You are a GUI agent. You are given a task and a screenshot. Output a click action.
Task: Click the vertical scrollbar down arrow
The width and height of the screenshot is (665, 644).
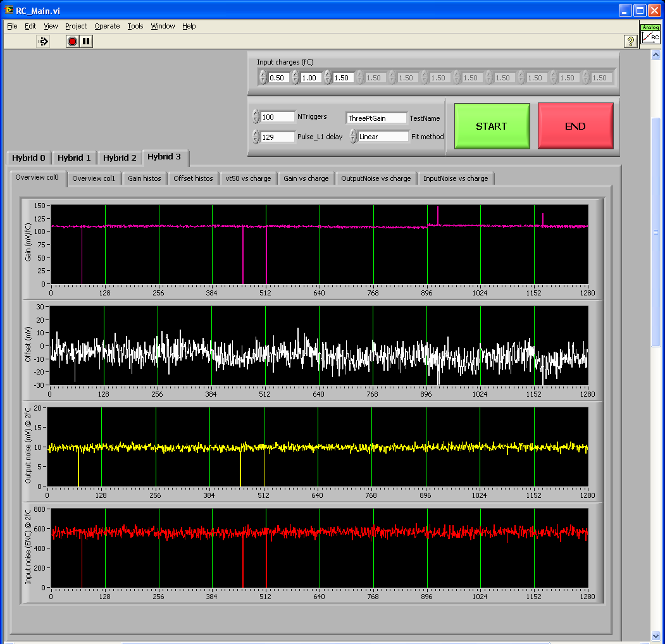(x=656, y=635)
